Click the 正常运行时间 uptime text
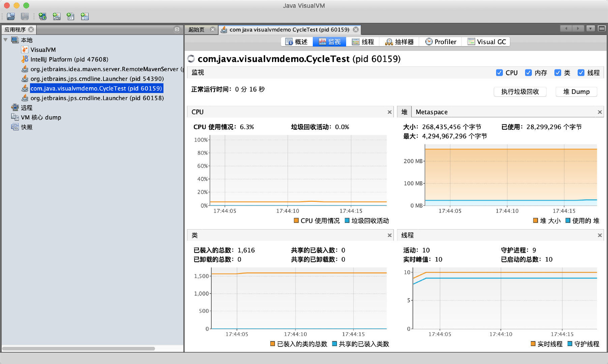This screenshot has height=364, width=608. (228, 89)
